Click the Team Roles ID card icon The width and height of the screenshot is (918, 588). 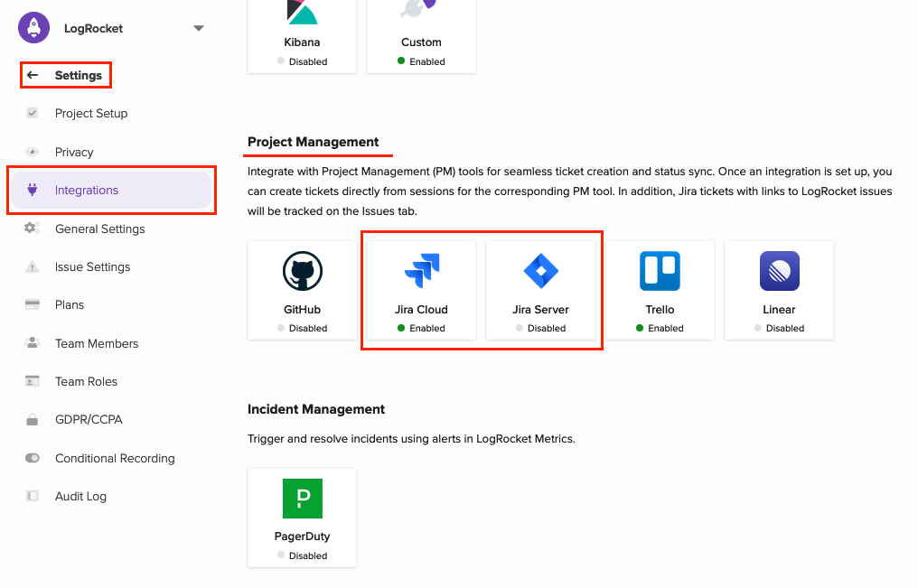[x=33, y=381]
